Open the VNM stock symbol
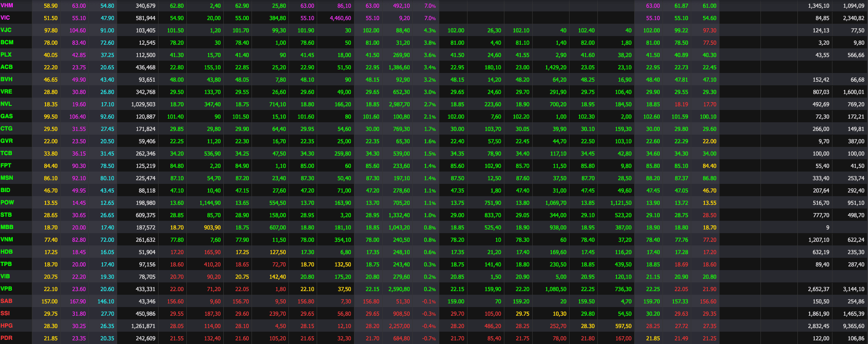This screenshot has width=868, height=344. (7, 240)
